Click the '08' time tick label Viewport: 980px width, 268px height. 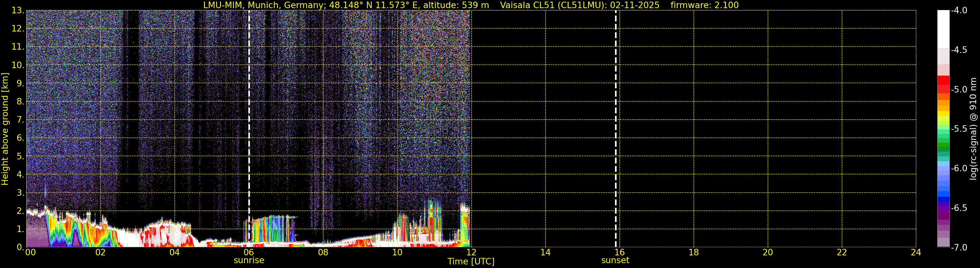click(x=323, y=252)
